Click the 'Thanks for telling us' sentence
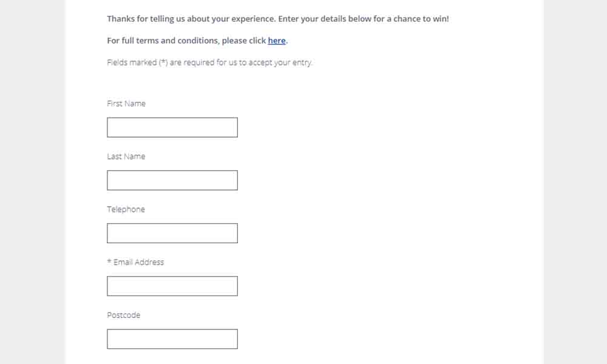 click(278, 19)
